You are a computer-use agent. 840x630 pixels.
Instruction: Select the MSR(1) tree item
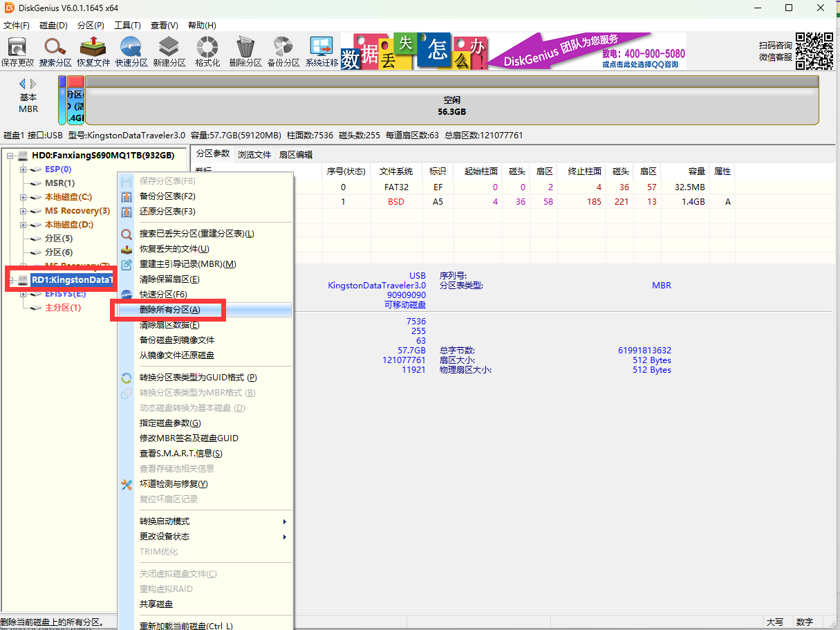coord(60,183)
